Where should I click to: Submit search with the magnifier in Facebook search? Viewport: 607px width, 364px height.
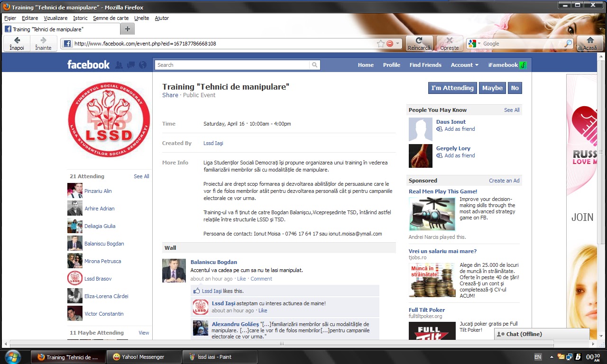pyautogui.click(x=314, y=65)
